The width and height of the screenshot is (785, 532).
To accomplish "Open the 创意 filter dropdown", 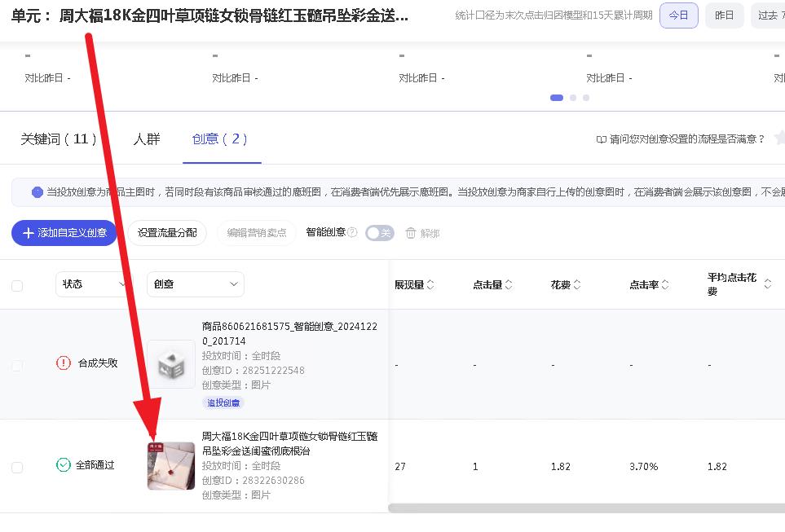I will point(196,284).
